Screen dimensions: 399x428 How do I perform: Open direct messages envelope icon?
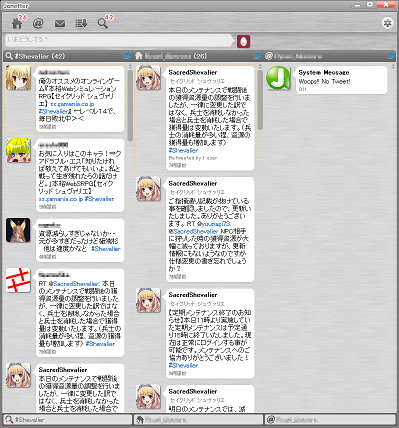[60, 24]
